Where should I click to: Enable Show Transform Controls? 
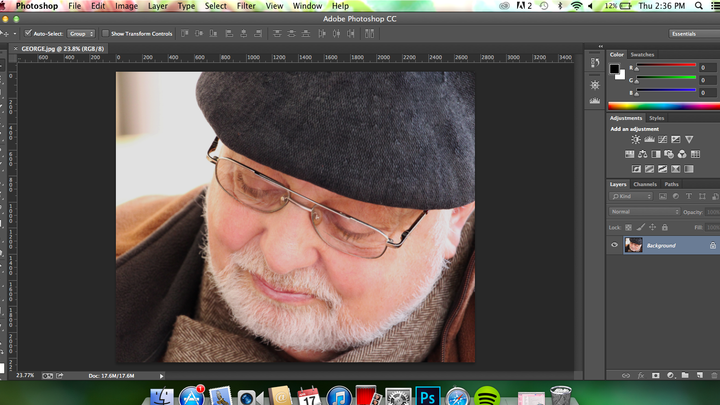[x=106, y=33]
